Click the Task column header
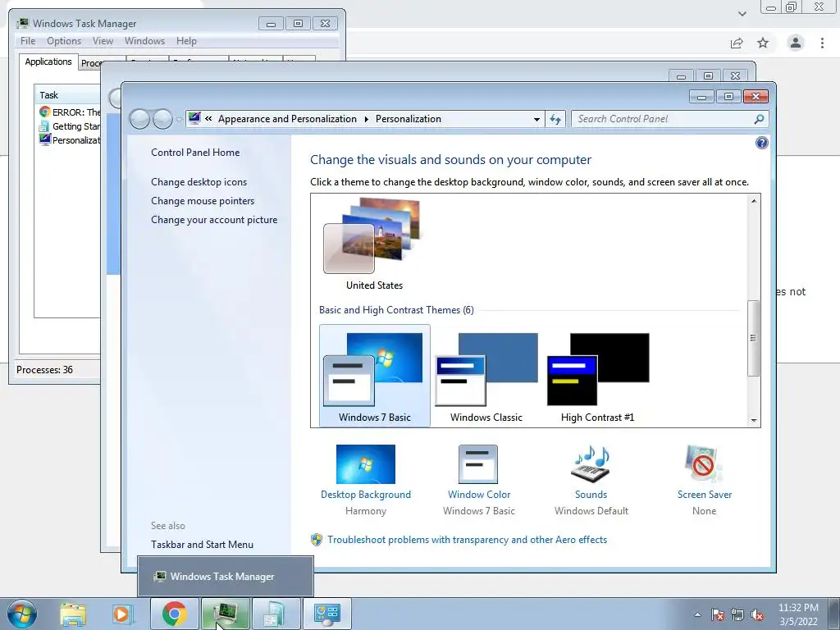This screenshot has width=840, height=630. (68, 95)
